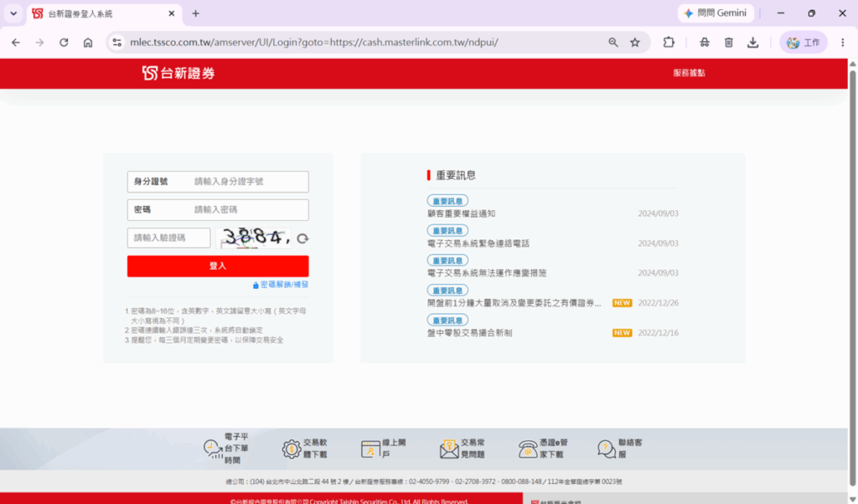Screen dimensions: 858x504
Task: Open electronic platform order time icon
Action: pyautogui.click(x=213, y=449)
